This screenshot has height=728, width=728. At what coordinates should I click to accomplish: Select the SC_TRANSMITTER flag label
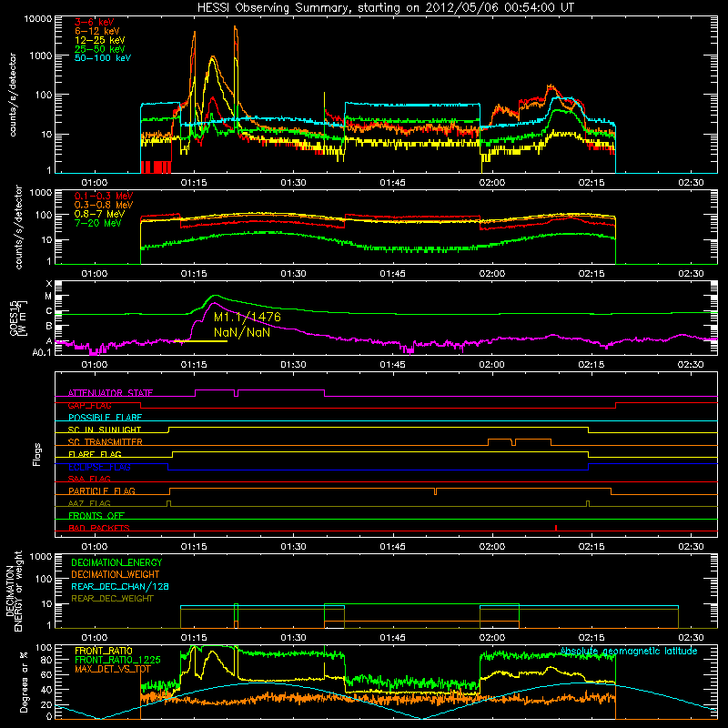point(105,442)
